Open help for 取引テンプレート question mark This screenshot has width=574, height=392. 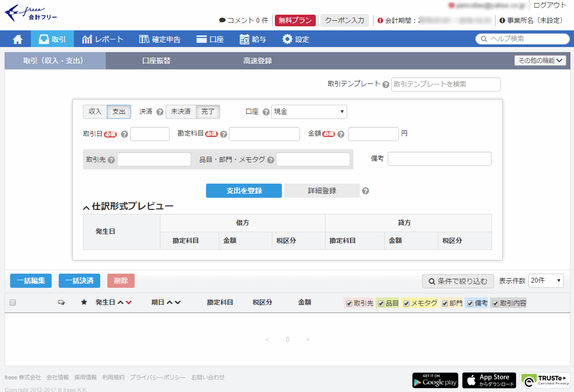coord(386,84)
